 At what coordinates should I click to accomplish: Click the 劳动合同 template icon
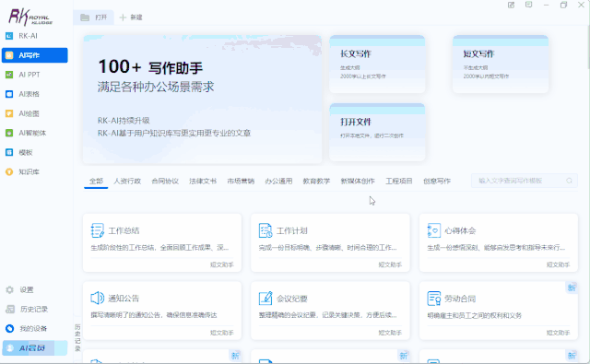[434, 299]
